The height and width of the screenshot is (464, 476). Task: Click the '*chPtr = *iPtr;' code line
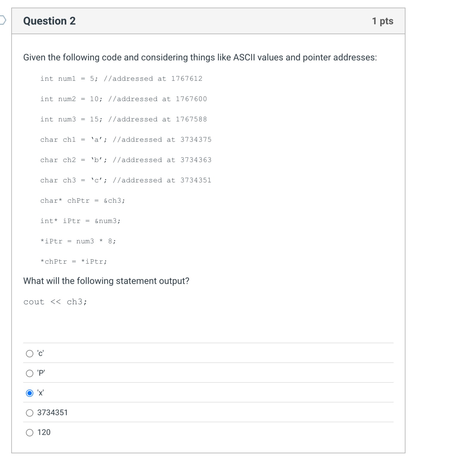coord(73,261)
